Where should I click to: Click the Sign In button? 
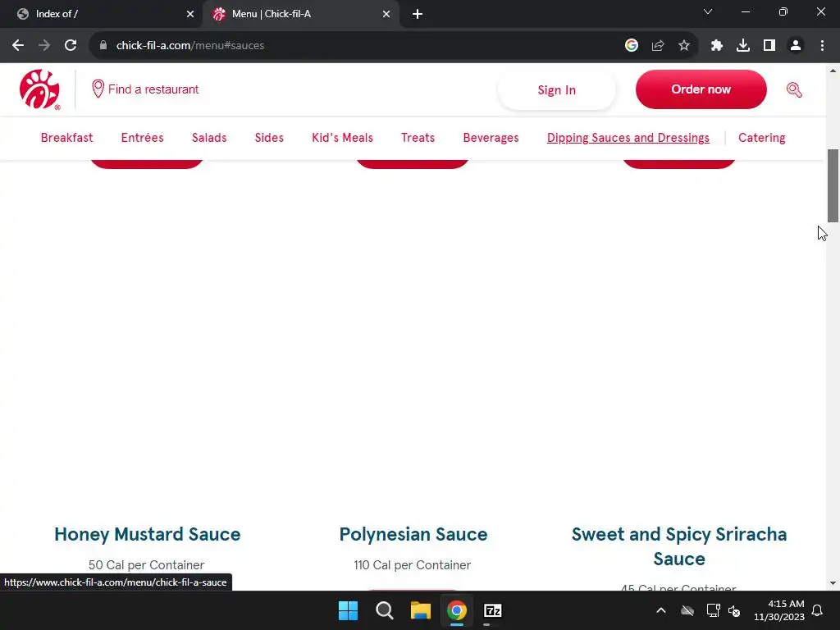pos(557,90)
